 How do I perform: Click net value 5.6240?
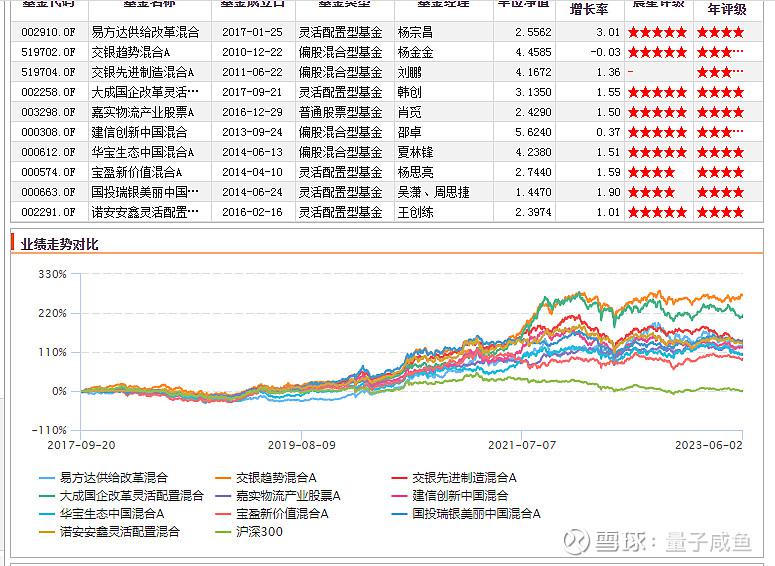pos(533,132)
